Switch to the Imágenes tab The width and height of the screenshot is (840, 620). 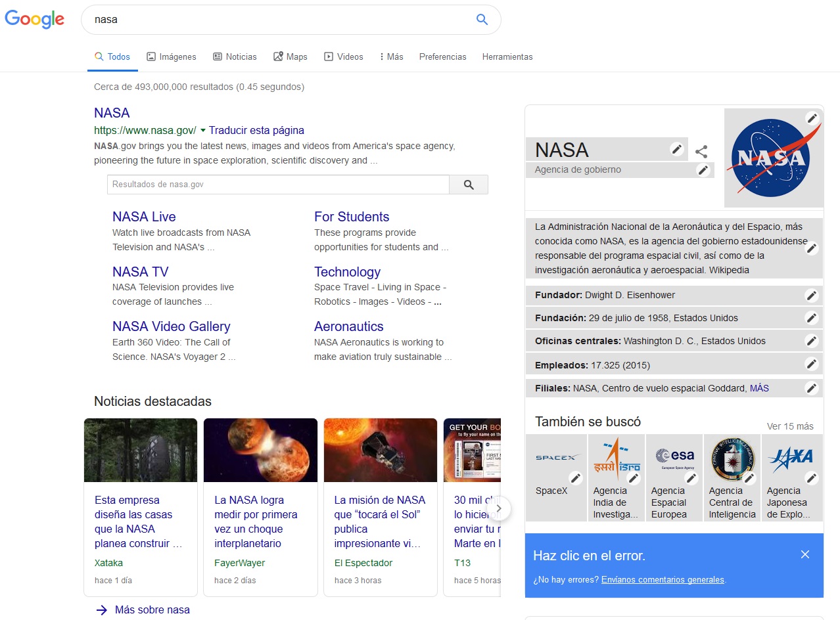(x=171, y=57)
